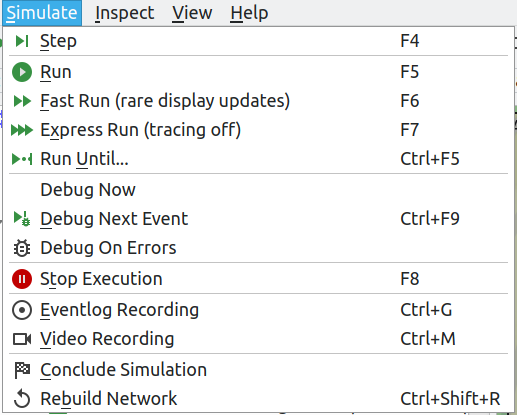Toggle Video Recording
The image size is (517, 415).
click(x=258, y=339)
